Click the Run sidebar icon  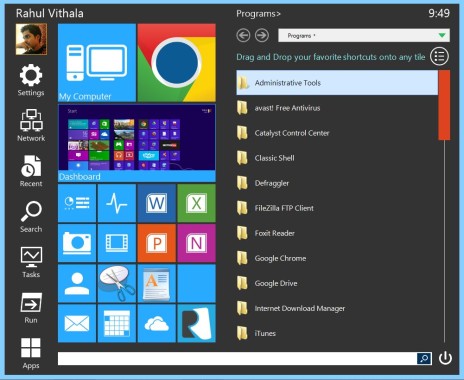pos(31,308)
